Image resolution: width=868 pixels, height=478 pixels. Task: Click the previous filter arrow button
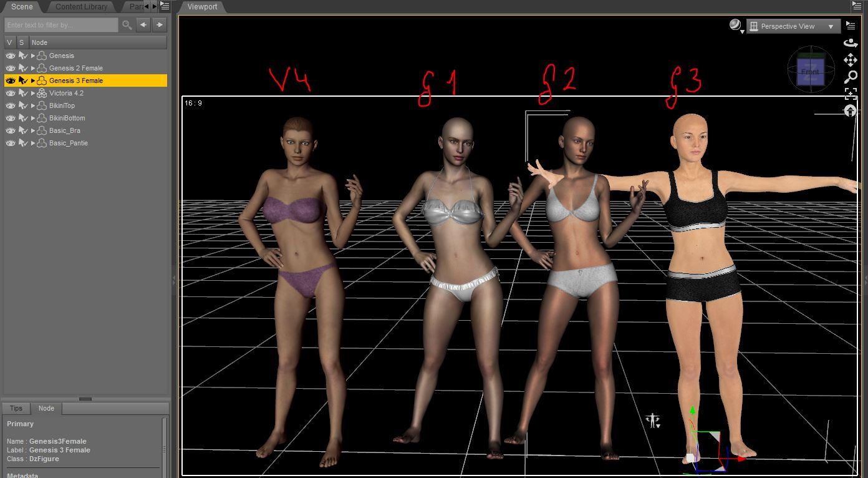pyautogui.click(x=143, y=25)
